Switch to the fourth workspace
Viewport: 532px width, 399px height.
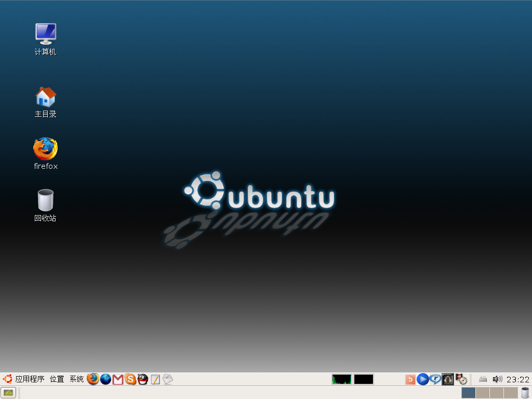510,393
